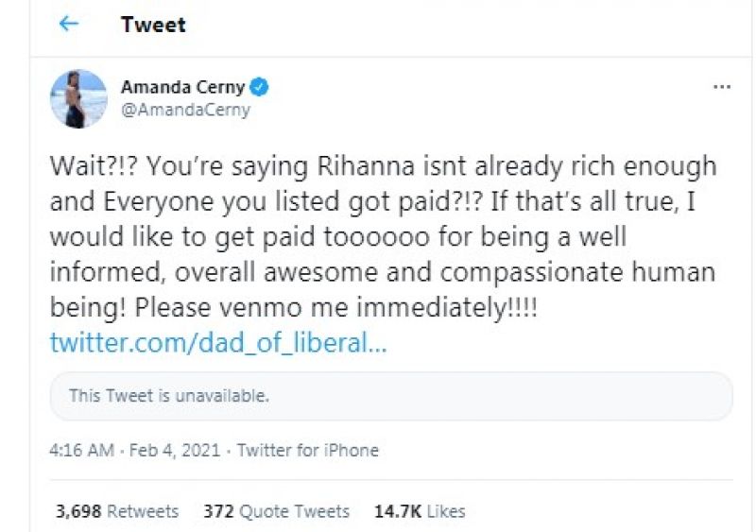View the 3,698 Retweets list

(x=117, y=511)
